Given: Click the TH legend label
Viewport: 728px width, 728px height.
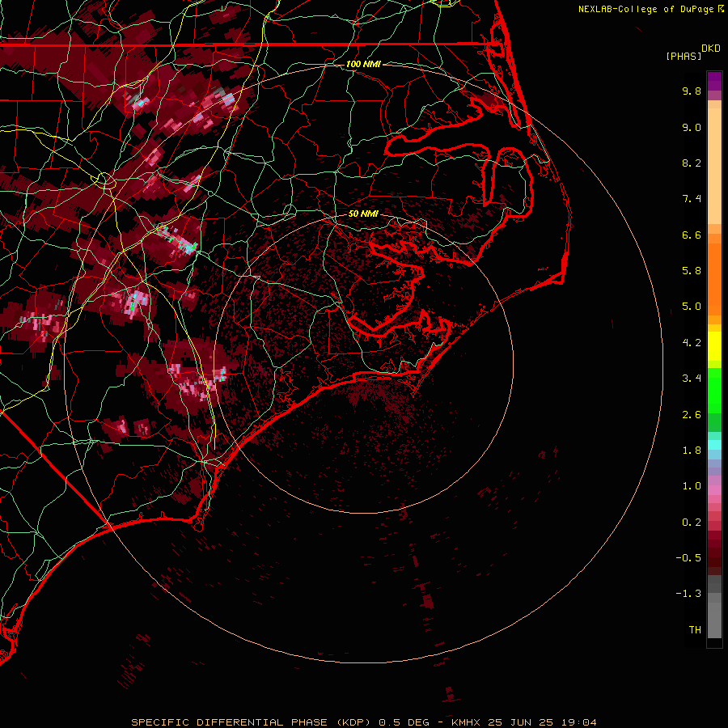Looking at the screenshot, I should coord(695,630).
